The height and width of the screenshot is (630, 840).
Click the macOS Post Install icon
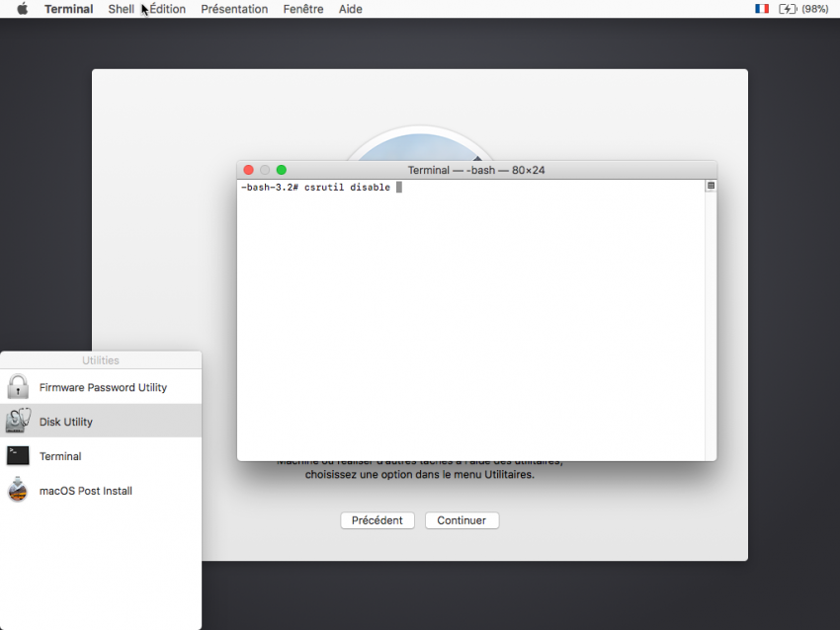click(x=18, y=489)
